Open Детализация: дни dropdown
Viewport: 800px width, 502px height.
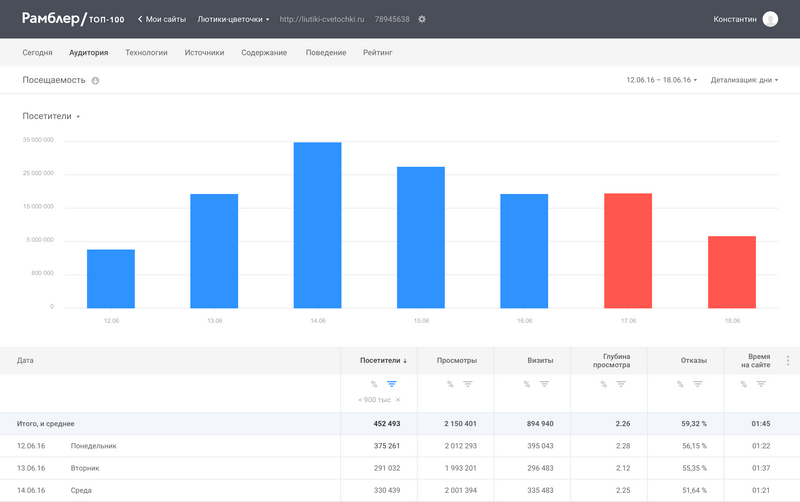point(744,80)
